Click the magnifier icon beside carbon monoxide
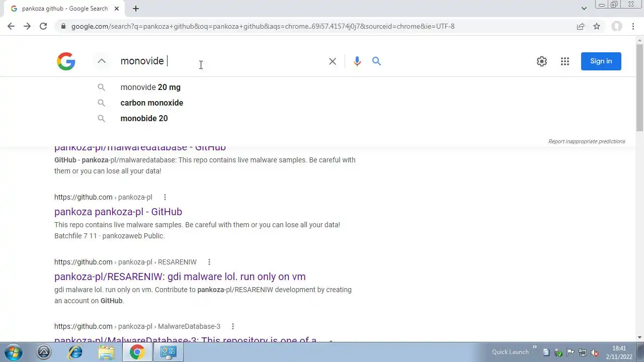 (x=102, y=103)
